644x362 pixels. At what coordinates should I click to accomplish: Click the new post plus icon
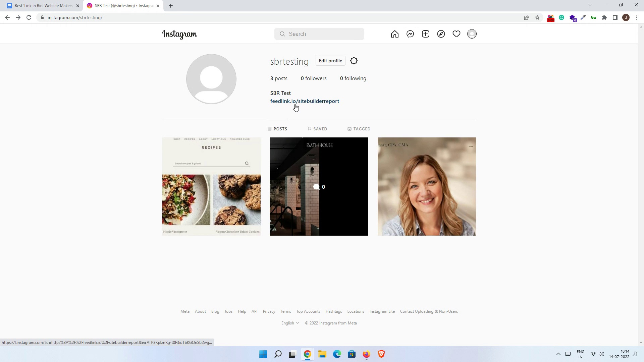pos(425,34)
